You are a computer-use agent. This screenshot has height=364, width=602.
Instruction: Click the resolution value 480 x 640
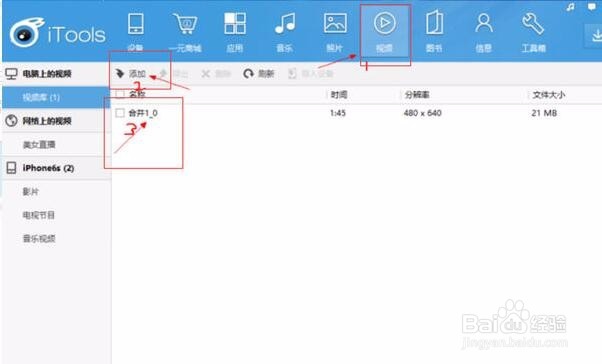click(422, 113)
